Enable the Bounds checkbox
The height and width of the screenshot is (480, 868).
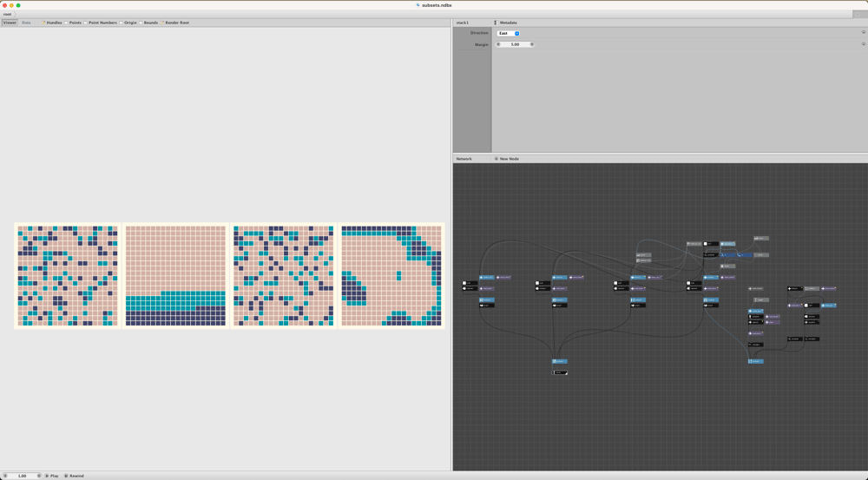coord(141,23)
